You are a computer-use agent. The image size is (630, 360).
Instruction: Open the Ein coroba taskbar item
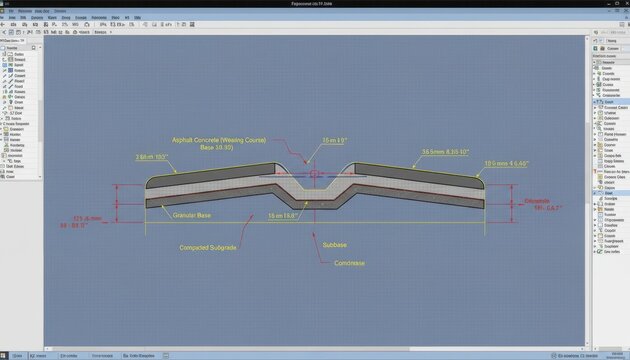(x=68, y=356)
